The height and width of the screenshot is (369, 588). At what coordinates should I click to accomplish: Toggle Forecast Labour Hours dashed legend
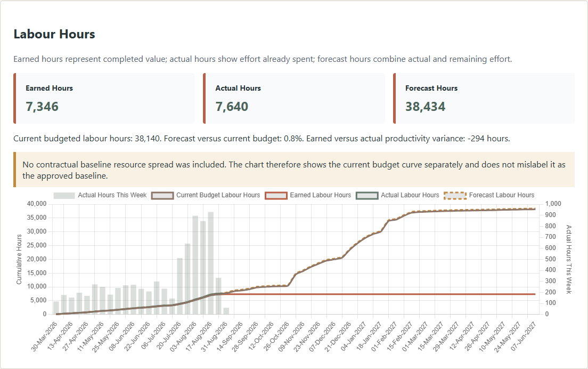pos(489,195)
